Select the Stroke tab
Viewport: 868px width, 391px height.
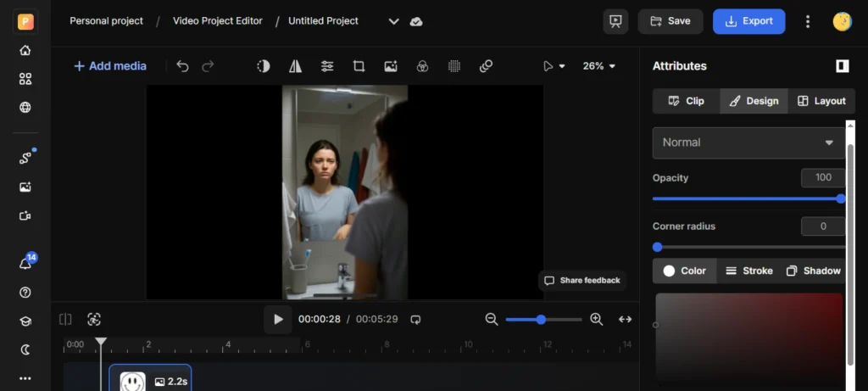tap(748, 271)
